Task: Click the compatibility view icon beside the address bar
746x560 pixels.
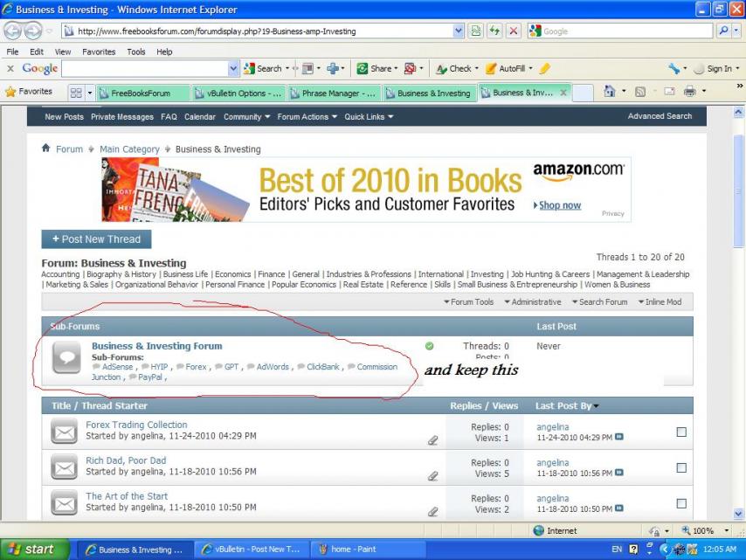Action: point(476,31)
